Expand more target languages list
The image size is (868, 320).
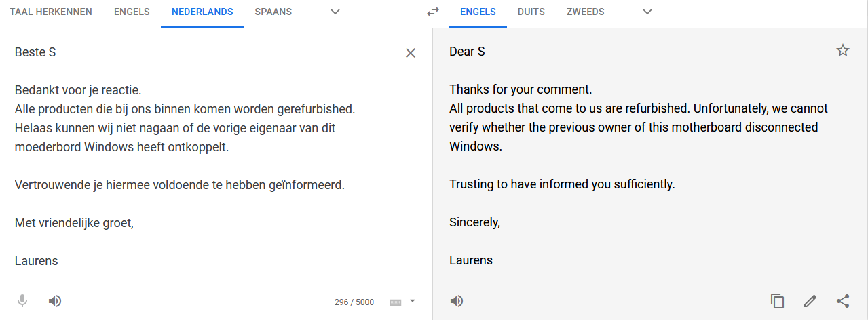tap(647, 12)
